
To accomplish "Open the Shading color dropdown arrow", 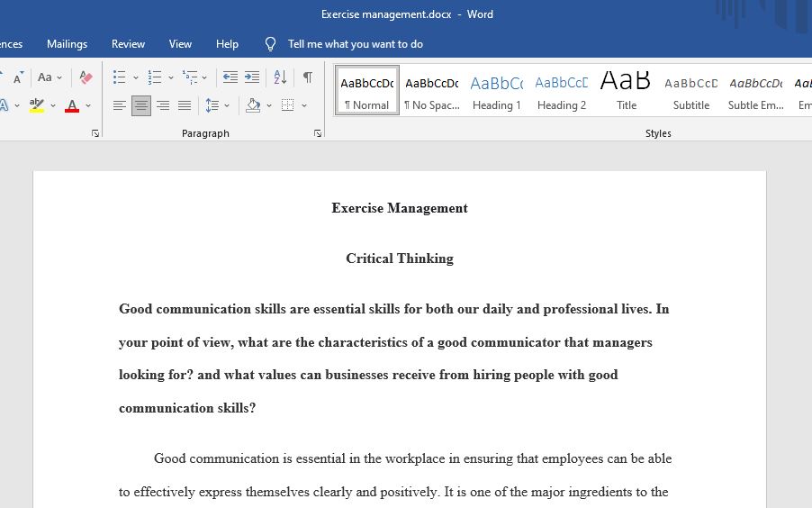I will pos(269,105).
